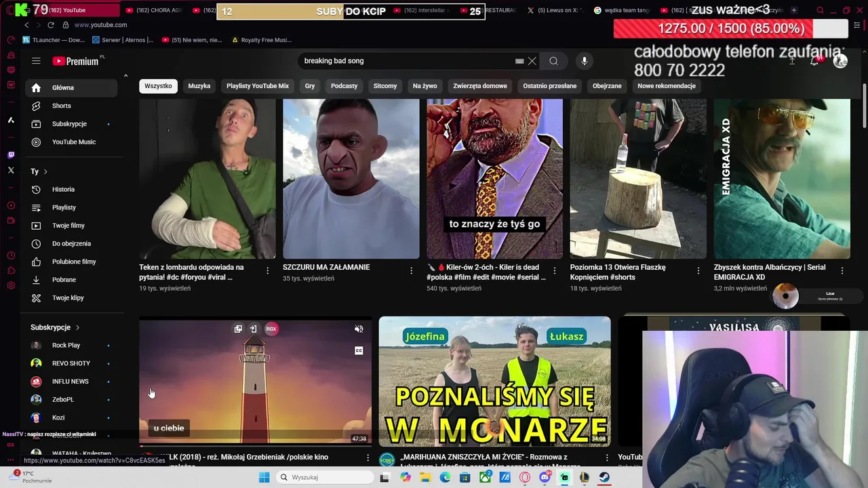Open TLauncher bookmark in bookmarks bar
This screenshot has height=488, width=868.
click(53, 40)
